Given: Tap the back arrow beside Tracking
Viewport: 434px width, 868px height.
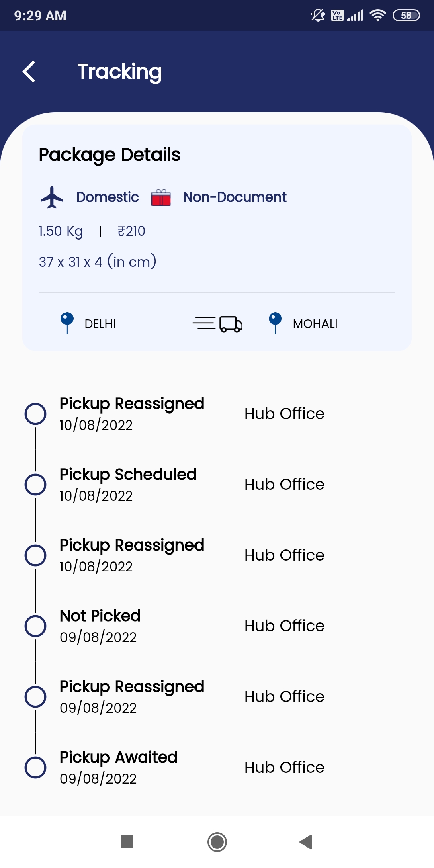Looking at the screenshot, I should coord(29,72).
